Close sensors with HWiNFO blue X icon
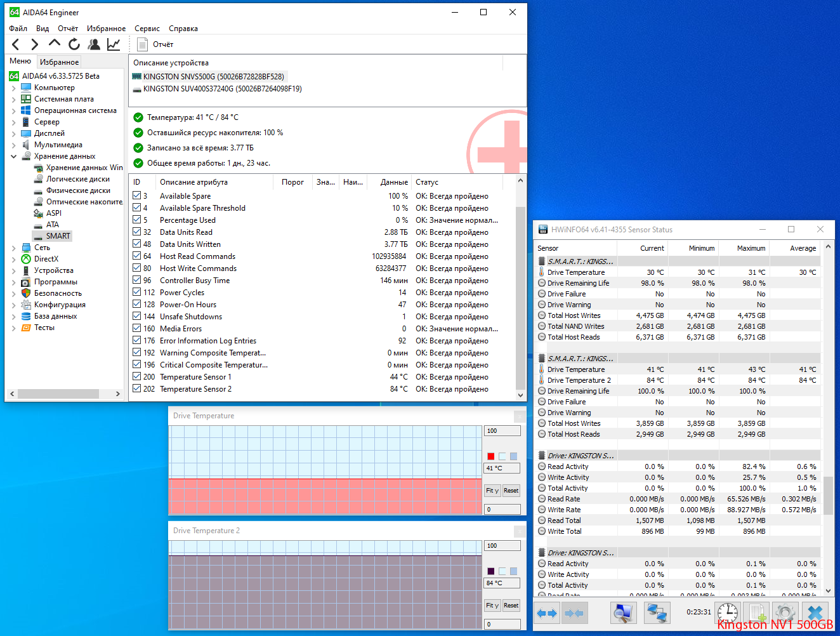 tap(815, 613)
